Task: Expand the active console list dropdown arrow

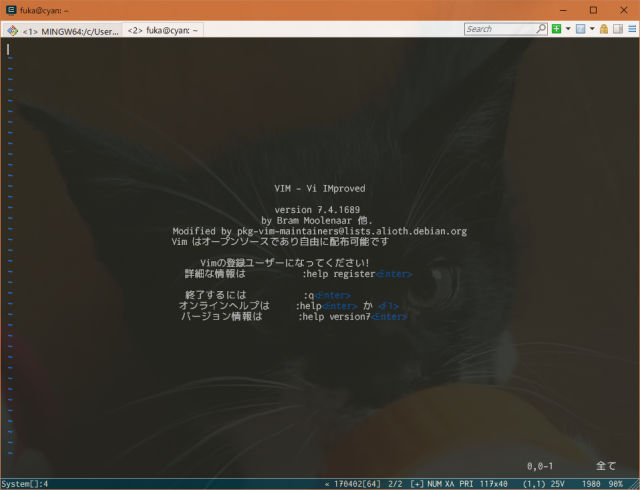Action: tap(592, 29)
